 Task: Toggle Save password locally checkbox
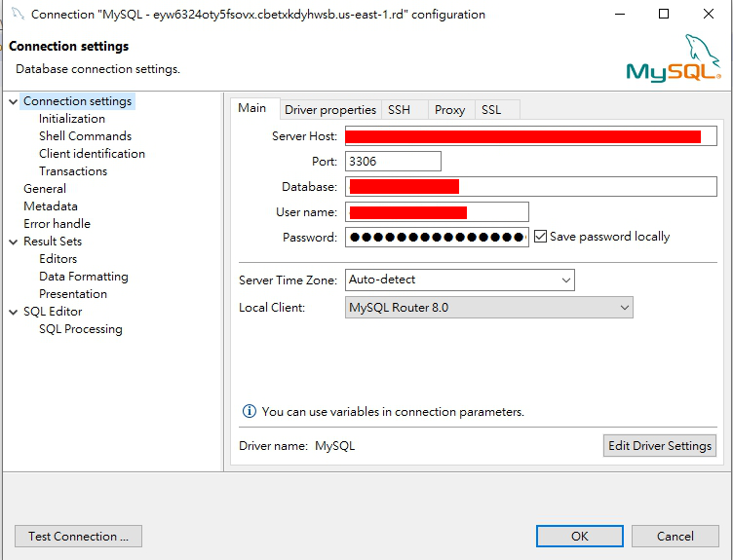point(540,237)
